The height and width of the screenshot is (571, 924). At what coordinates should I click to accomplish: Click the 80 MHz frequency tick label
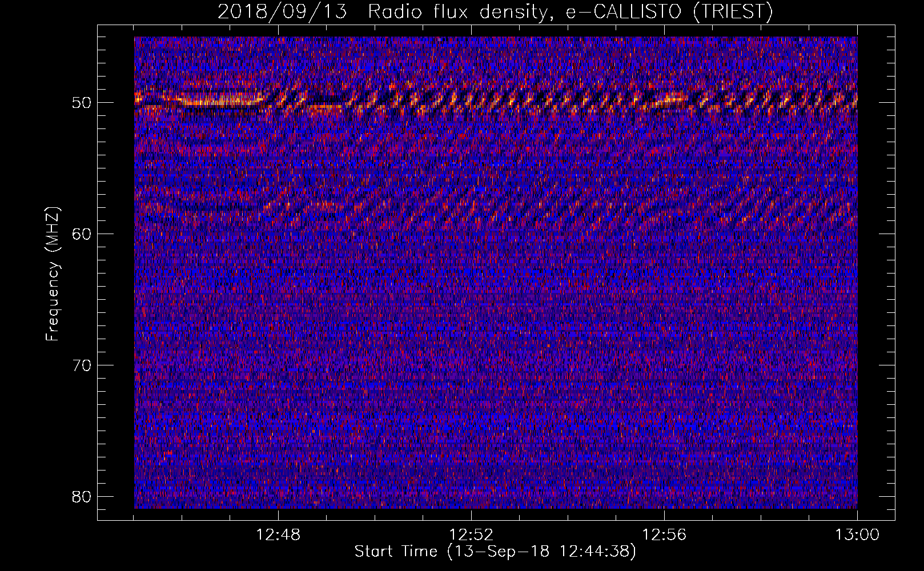82,497
